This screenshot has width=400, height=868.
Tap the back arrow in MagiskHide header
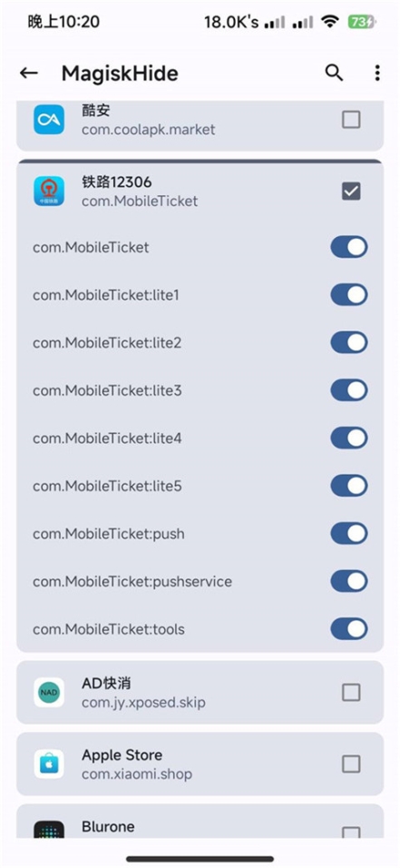[29, 73]
